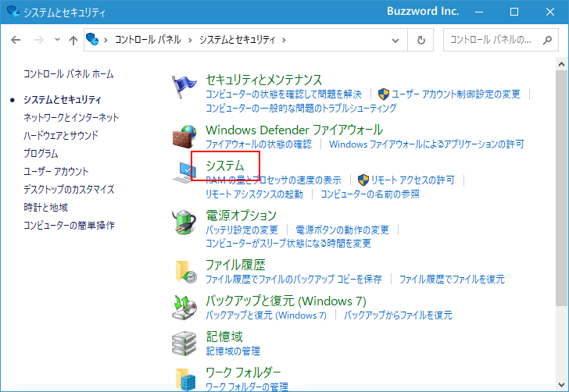Open セキュリティとメンテナンス heading
The image size is (569, 392).
point(264,80)
